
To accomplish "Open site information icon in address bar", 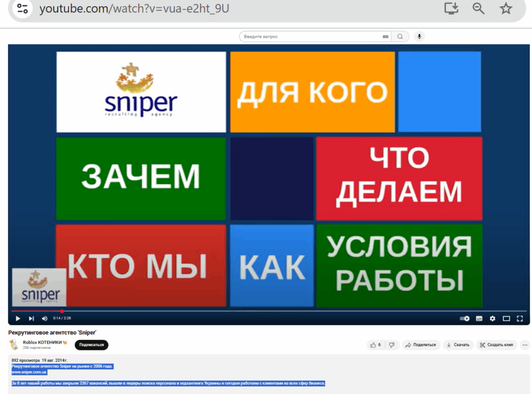I will [22, 8].
